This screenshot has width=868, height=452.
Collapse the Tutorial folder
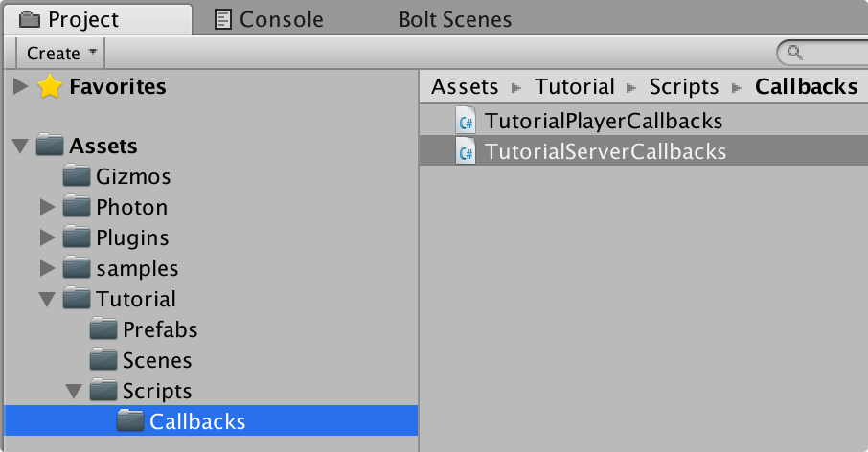pos(47,300)
